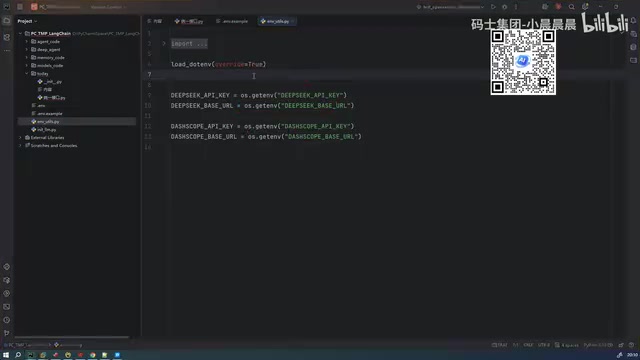Screen dimensions: 640x360
Task: Expand the deep_agent folder
Action: 27,49
